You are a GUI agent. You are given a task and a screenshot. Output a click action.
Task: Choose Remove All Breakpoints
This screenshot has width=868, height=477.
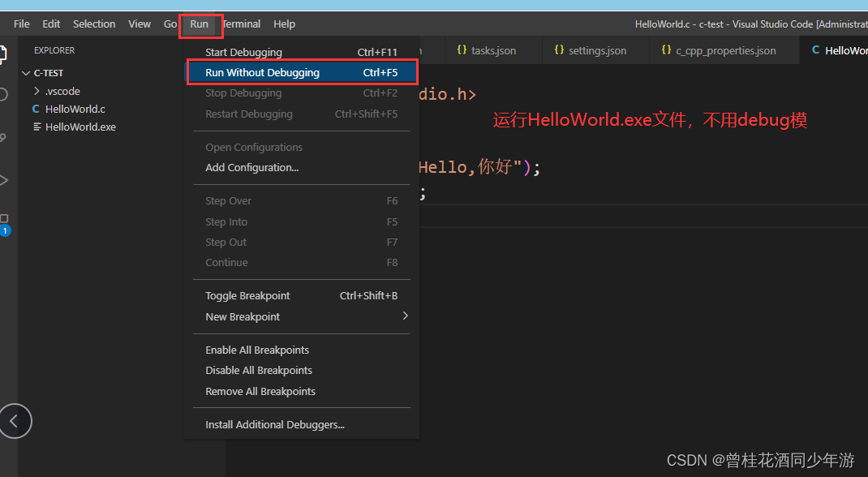point(301,391)
